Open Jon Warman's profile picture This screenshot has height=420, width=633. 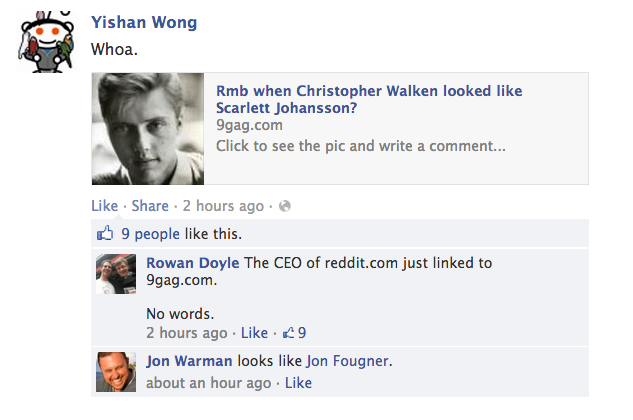(116, 372)
